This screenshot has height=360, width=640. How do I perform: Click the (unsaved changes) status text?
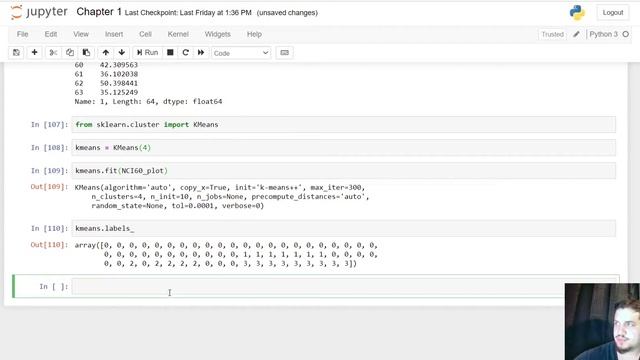287,13
